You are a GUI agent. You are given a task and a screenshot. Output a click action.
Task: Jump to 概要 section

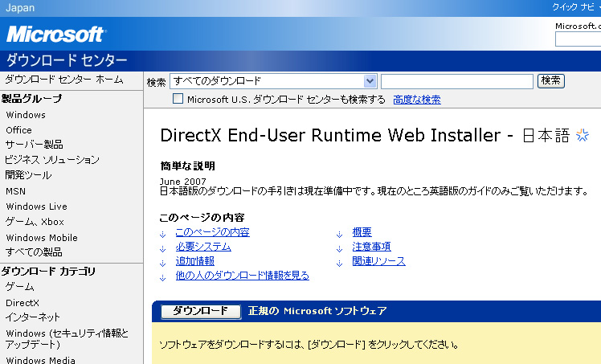pyautogui.click(x=362, y=232)
